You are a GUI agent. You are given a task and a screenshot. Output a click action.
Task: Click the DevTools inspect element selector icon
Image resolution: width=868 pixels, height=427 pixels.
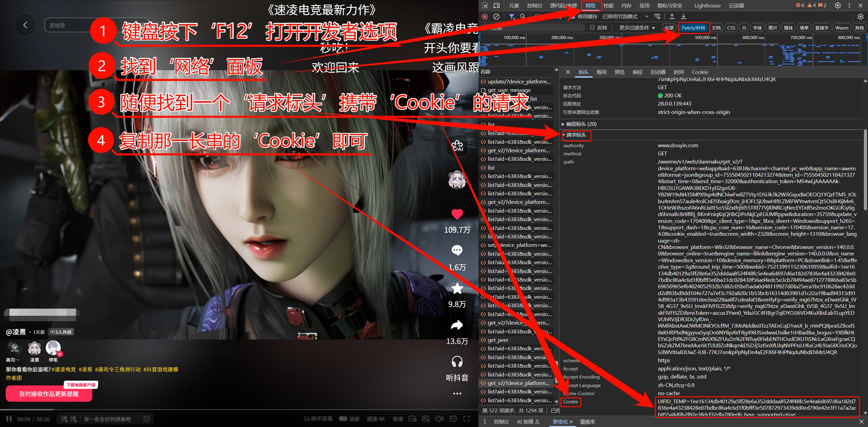(485, 5)
